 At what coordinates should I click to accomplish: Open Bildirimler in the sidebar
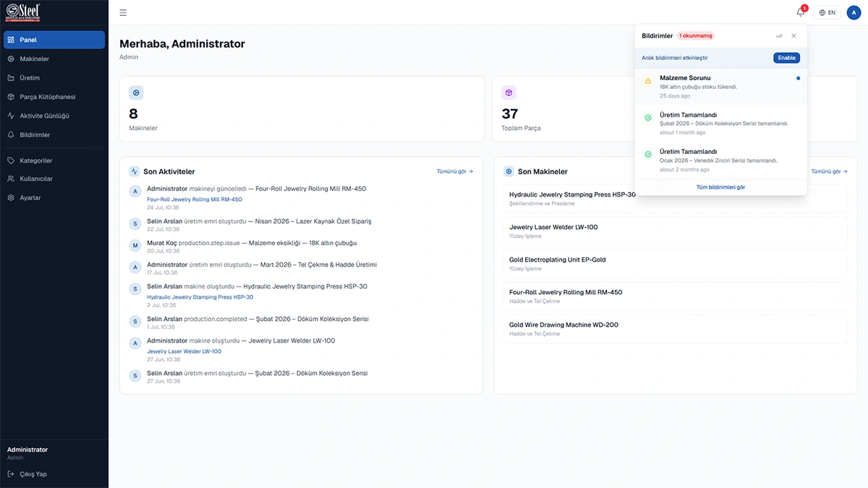coord(54,134)
